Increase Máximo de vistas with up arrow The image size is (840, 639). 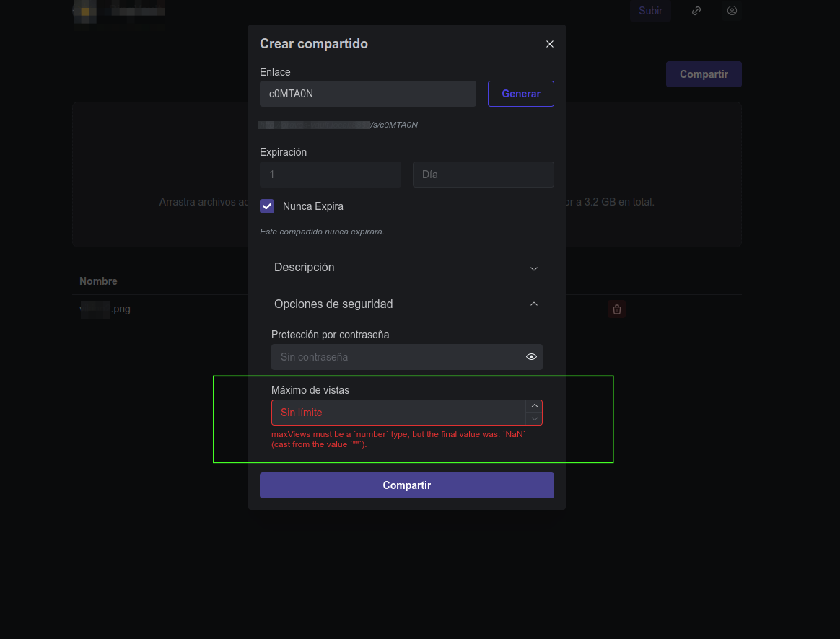tap(535, 405)
